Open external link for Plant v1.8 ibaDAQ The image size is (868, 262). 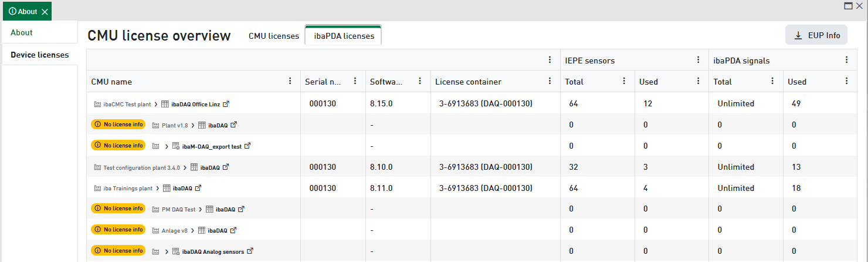(x=233, y=125)
